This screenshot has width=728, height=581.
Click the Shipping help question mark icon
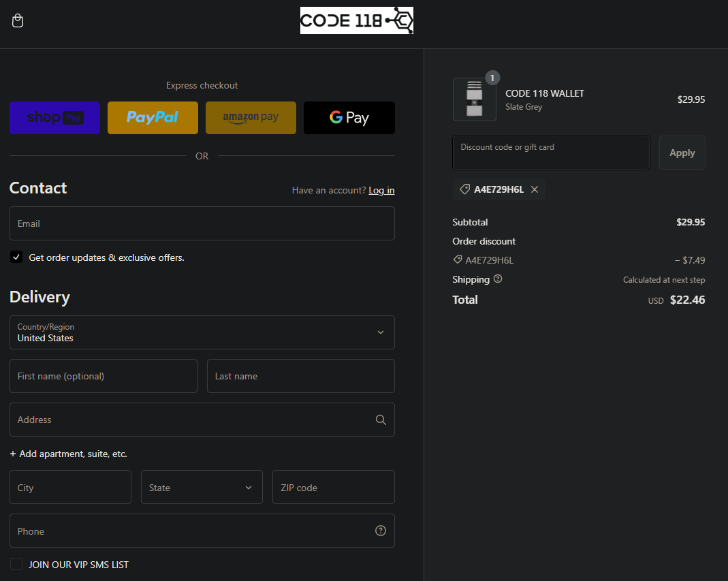(x=498, y=279)
